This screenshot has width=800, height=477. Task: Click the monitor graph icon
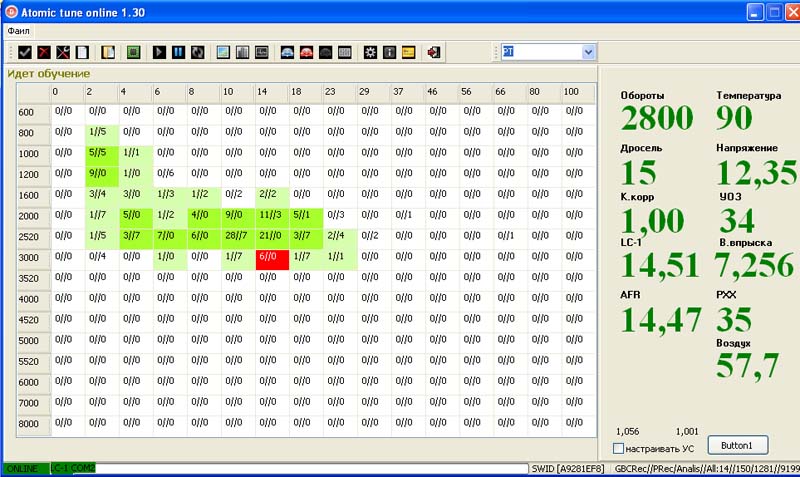coord(262,52)
